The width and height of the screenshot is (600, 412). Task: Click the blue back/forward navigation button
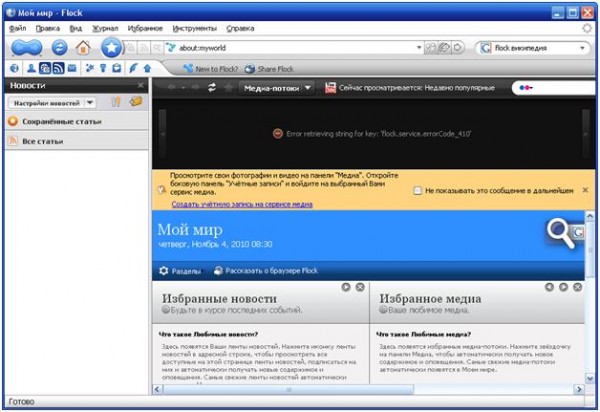[26, 48]
